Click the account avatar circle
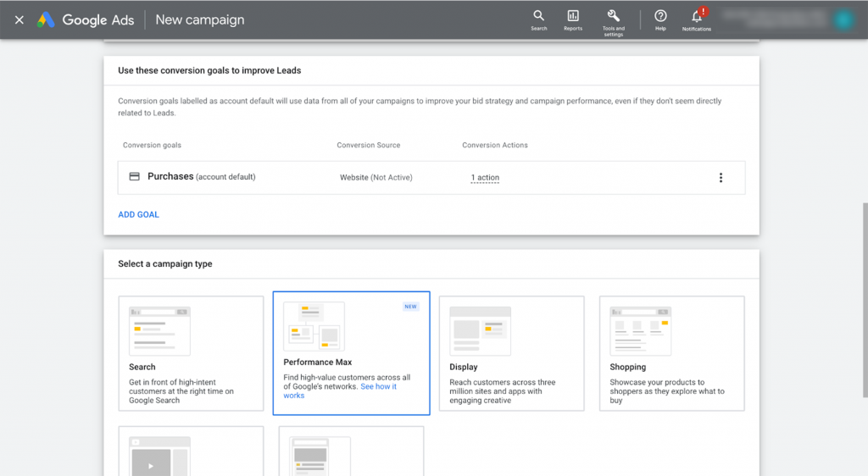Viewport: 868px width, 476px height. pyautogui.click(x=843, y=19)
